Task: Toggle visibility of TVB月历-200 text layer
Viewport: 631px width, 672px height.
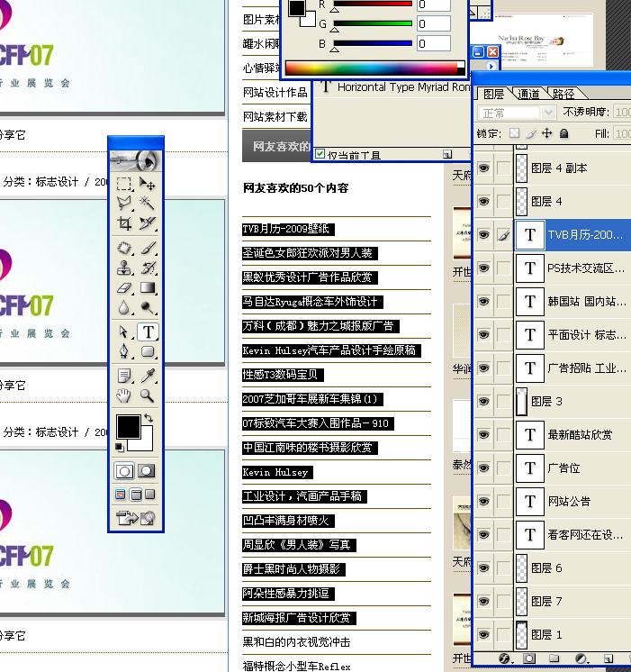Action: point(483,235)
